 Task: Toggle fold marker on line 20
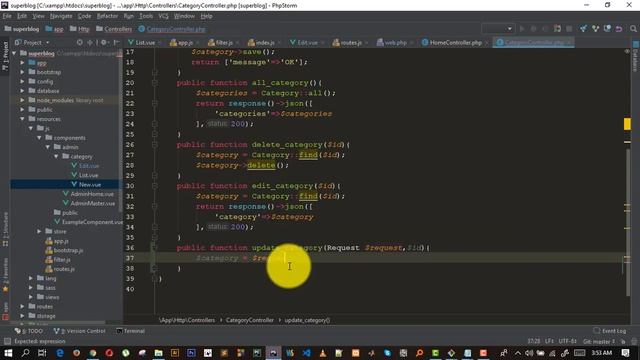(155, 83)
